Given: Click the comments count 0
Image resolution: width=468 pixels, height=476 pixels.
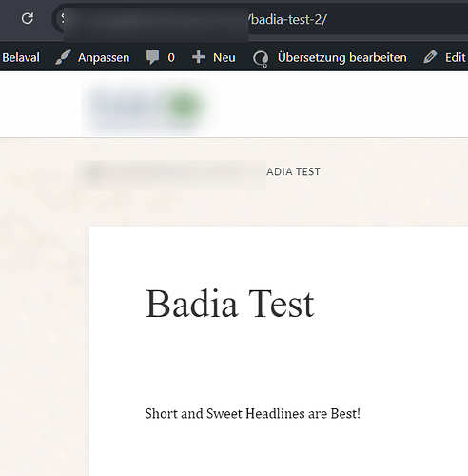Looking at the screenshot, I should pos(171,58).
